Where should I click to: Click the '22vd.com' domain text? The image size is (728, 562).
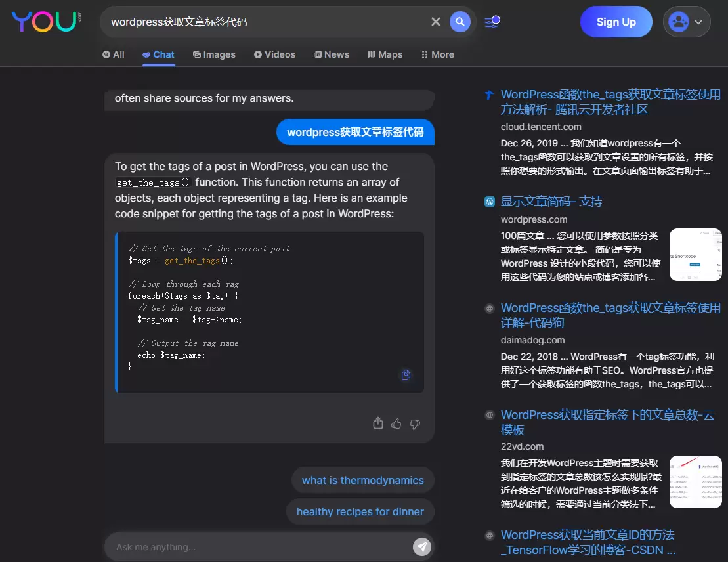coord(522,447)
